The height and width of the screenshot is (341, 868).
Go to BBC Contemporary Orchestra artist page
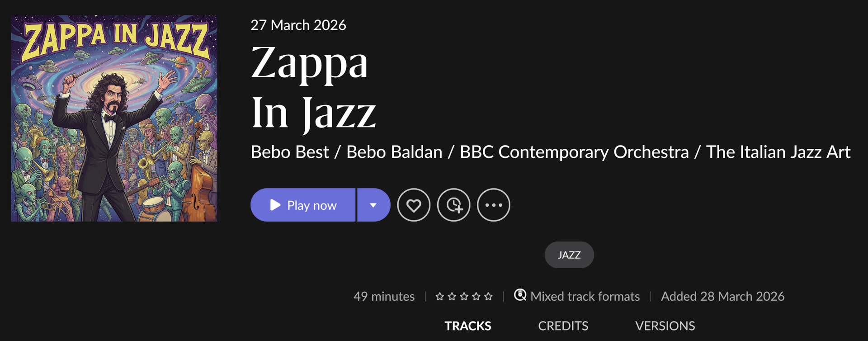tap(574, 152)
